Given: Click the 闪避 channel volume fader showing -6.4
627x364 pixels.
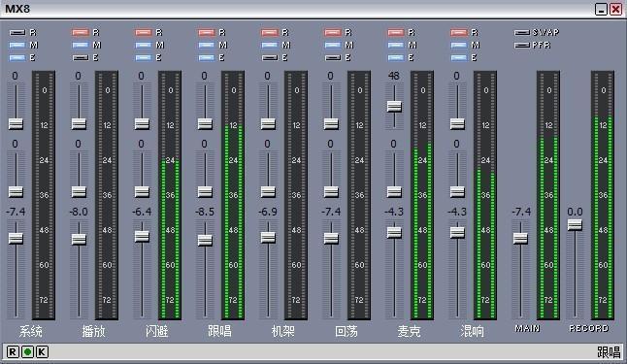Looking at the screenshot, I should 142,237.
